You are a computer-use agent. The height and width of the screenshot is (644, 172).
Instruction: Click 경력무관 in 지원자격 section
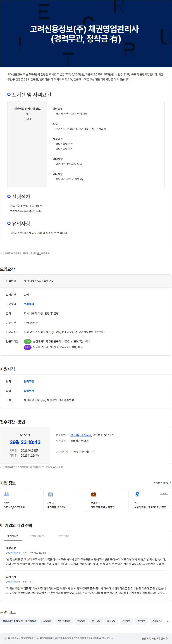coord(29,381)
